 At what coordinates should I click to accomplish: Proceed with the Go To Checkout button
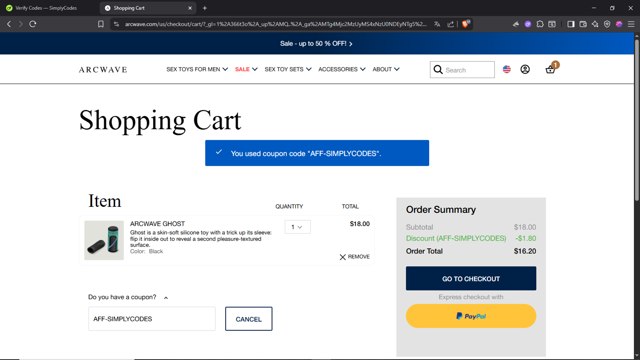471,278
